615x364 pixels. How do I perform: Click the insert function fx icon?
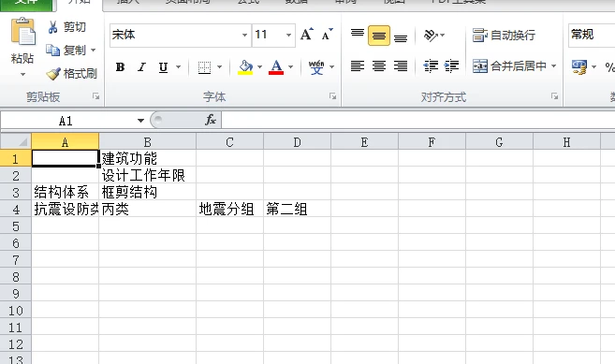click(211, 120)
